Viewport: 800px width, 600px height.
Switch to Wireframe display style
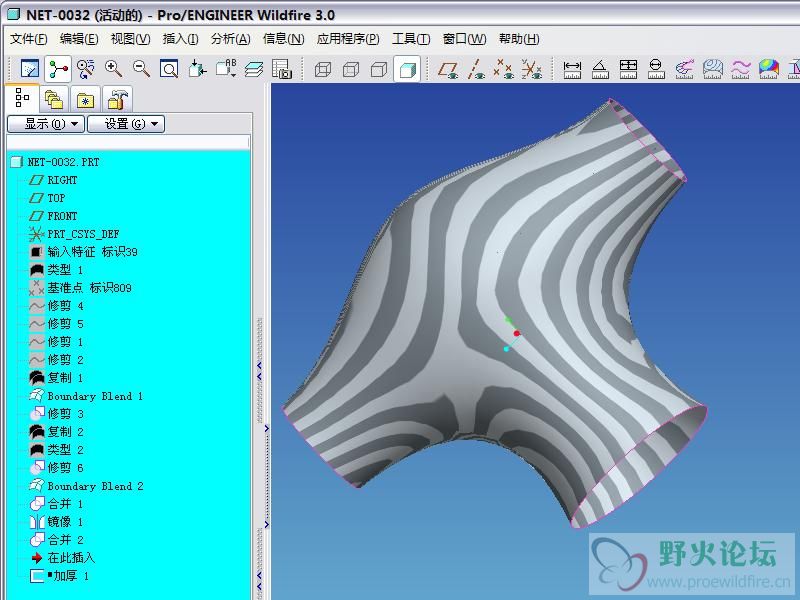323,69
